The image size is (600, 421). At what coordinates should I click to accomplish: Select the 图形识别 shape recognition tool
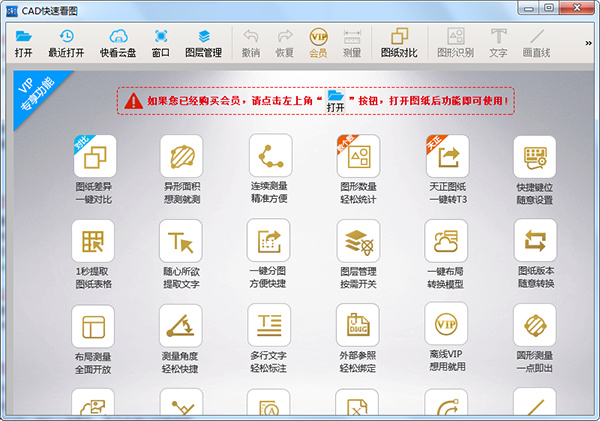(456, 43)
